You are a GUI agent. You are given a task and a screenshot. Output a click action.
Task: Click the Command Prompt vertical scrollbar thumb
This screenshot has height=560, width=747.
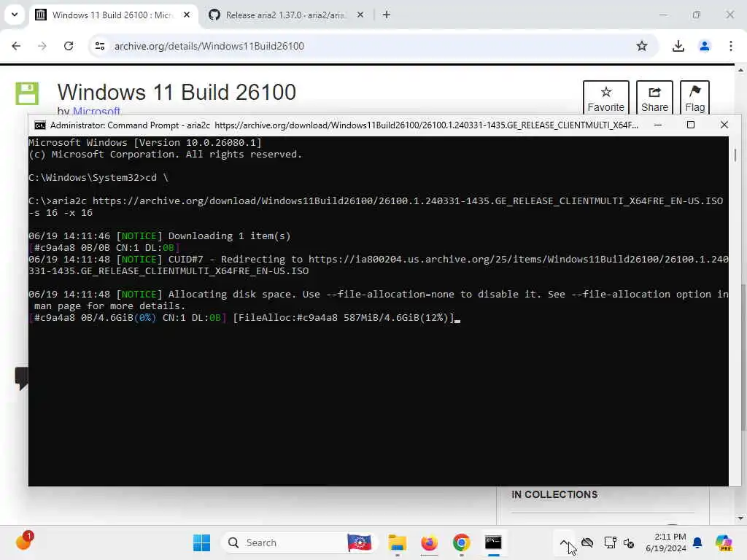735,155
